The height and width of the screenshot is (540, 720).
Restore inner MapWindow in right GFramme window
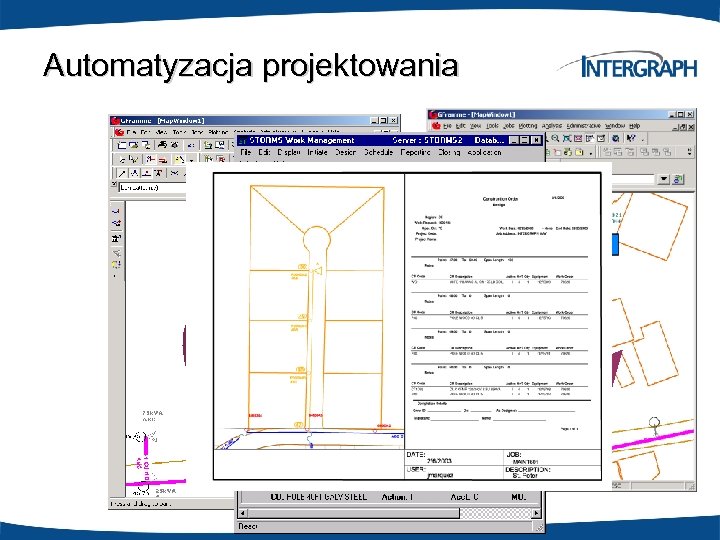(684, 127)
